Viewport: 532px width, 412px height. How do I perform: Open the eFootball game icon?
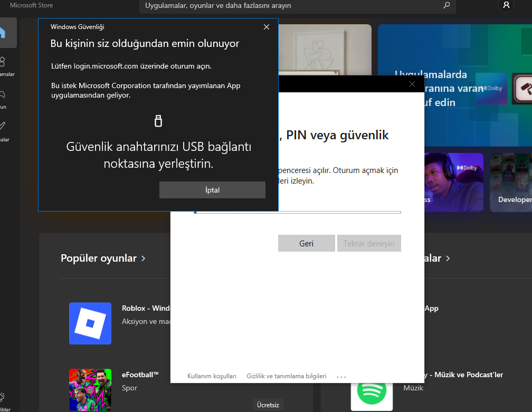click(90, 390)
